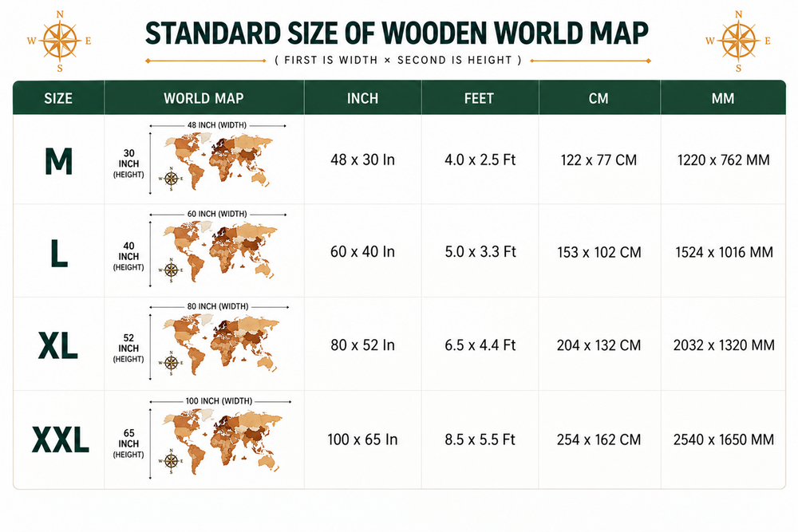
Task: Click the L size label
Action: pos(59,254)
